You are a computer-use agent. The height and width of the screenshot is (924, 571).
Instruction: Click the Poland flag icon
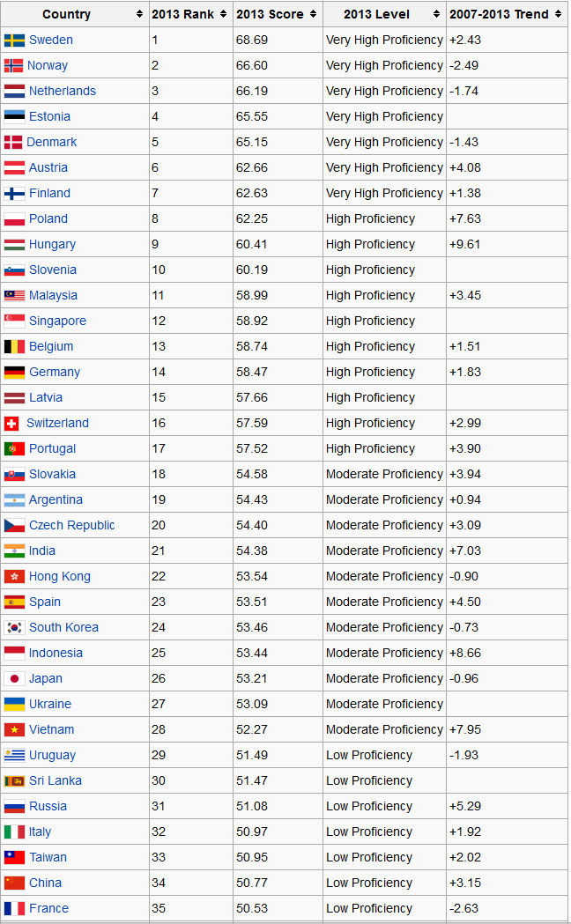(x=14, y=219)
